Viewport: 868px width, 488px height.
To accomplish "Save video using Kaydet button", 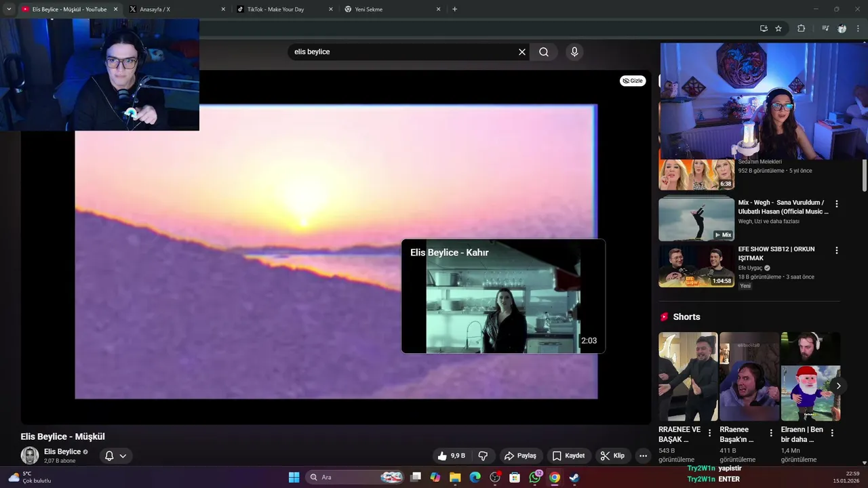I will 568,456.
